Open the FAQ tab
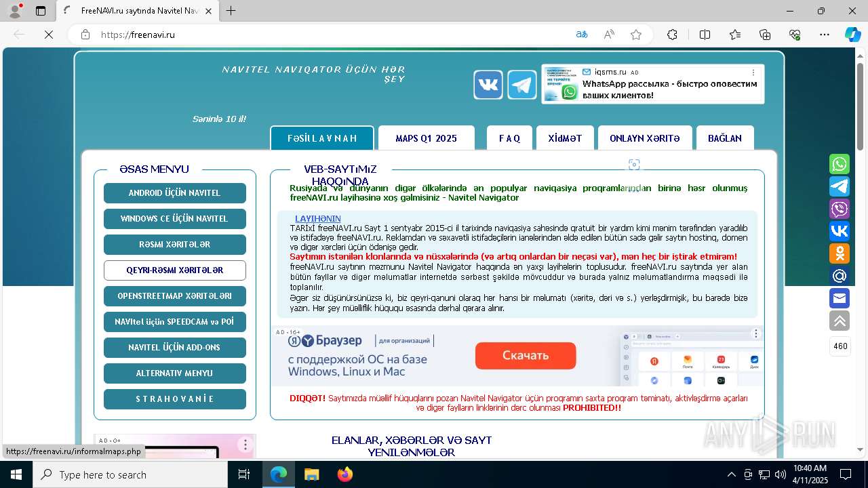Image resolution: width=868 pixels, height=488 pixels. [x=509, y=138]
